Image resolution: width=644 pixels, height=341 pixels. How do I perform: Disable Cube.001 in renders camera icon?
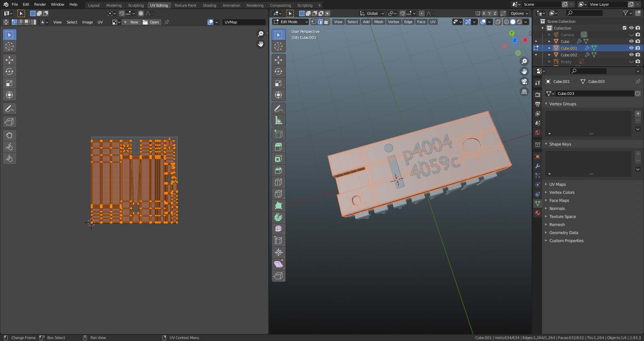(x=638, y=48)
